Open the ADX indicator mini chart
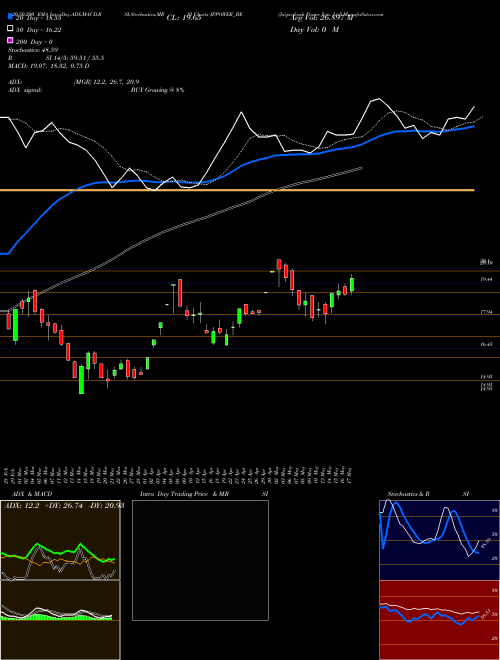500x660 pixels. coord(60,540)
